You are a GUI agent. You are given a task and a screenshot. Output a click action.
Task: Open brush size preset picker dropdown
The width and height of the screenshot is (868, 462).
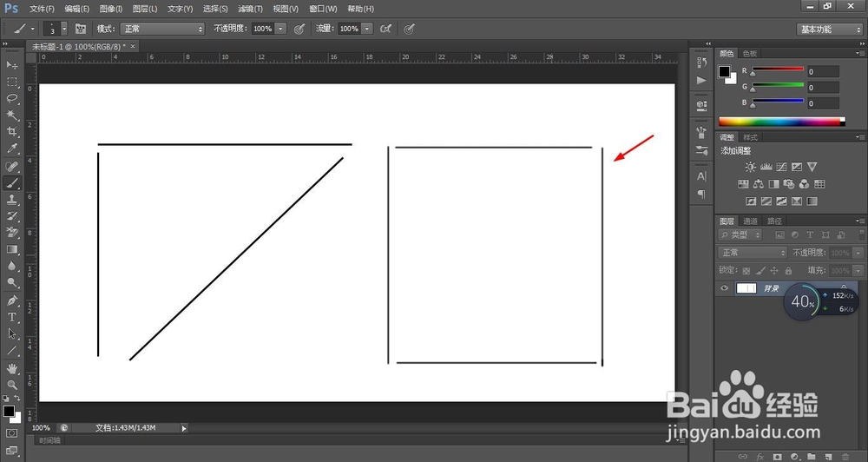pyautogui.click(x=64, y=29)
